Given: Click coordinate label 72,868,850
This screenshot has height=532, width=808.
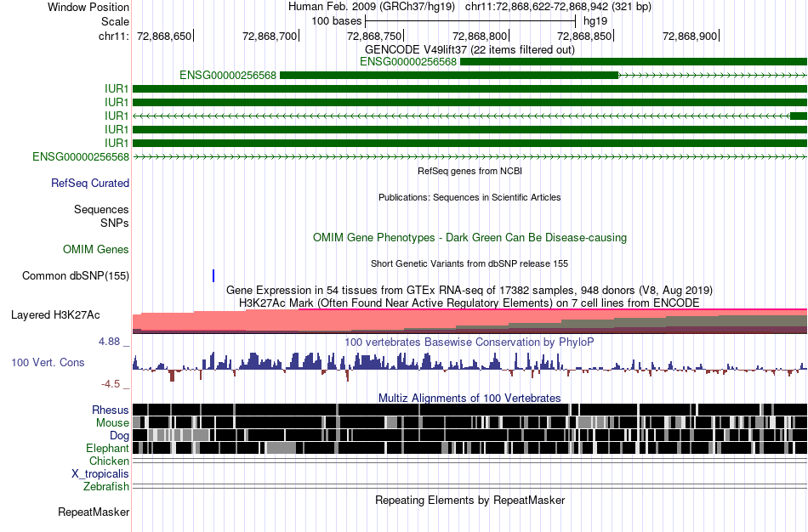Looking at the screenshot, I should (x=584, y=36).
